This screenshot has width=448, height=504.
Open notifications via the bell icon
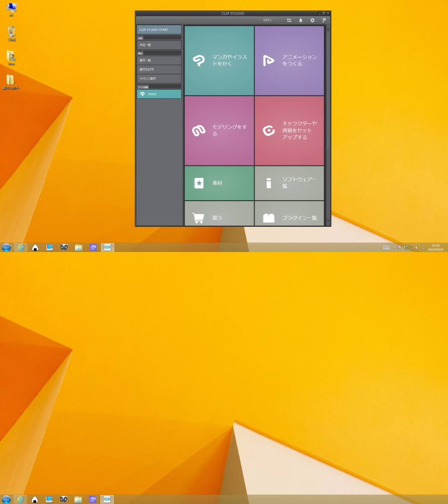coord(301,20)
